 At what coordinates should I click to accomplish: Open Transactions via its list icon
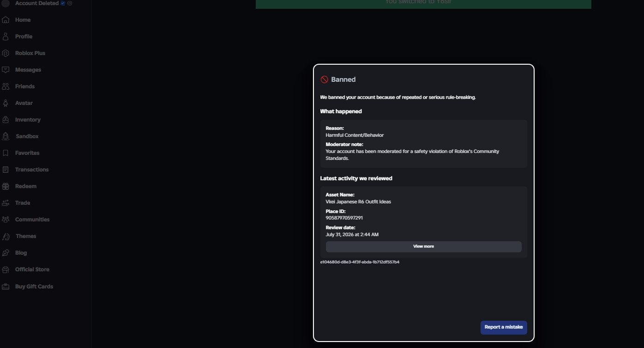pyautogui.click(x=6, y=170)
